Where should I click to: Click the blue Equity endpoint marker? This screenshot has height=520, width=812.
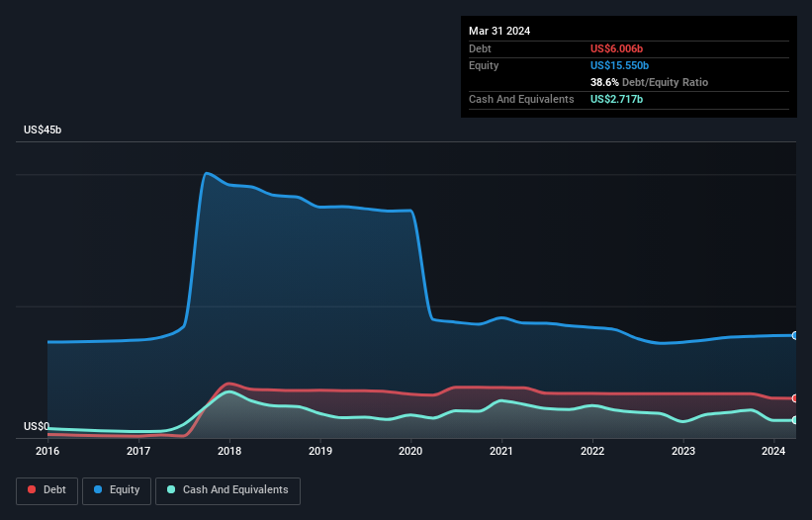pos(795,336)
